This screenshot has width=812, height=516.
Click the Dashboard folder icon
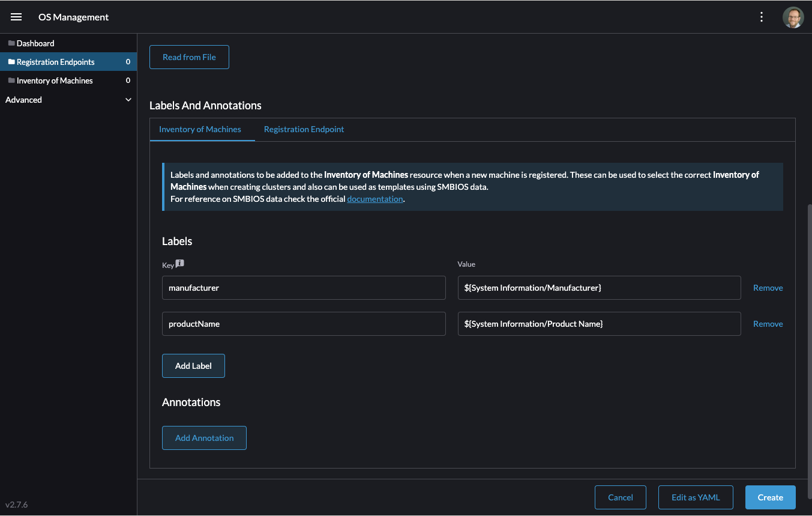click(x=11, y=43)
